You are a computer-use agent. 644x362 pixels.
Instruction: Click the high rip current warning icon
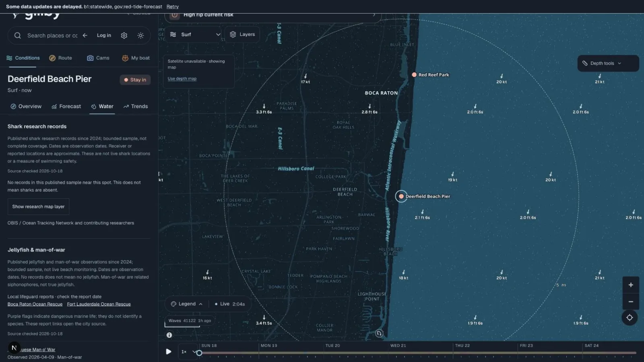pyautogui.click(x=175, y=15)
